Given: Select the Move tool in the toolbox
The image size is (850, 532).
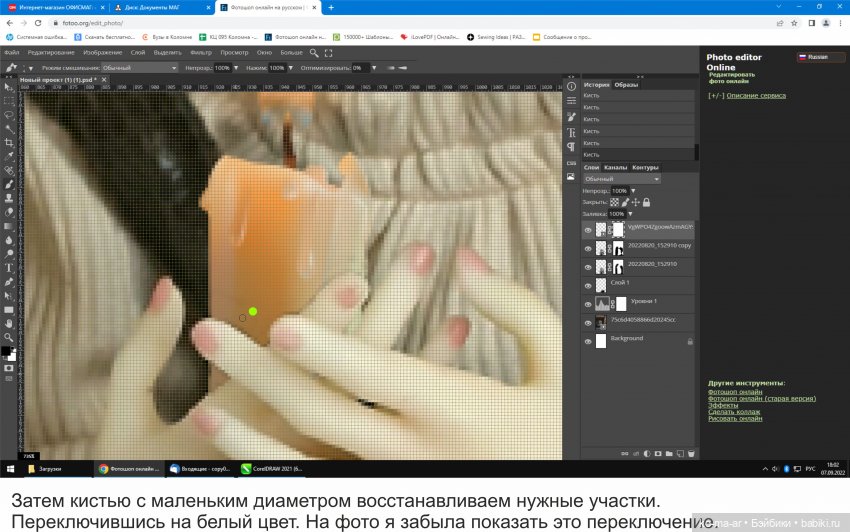Looking at the screenshot, I should point(9,87).
